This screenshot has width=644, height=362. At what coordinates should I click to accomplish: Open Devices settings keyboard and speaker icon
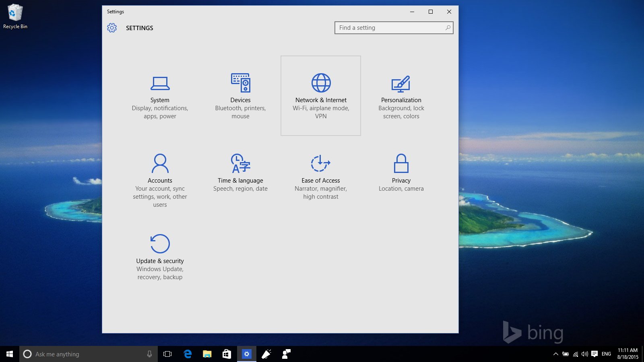240,83
